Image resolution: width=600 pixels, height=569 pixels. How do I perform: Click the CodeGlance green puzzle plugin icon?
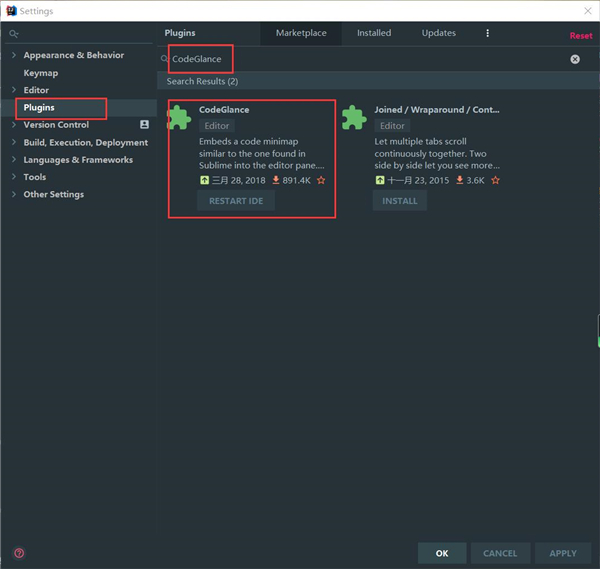(180, 118)
